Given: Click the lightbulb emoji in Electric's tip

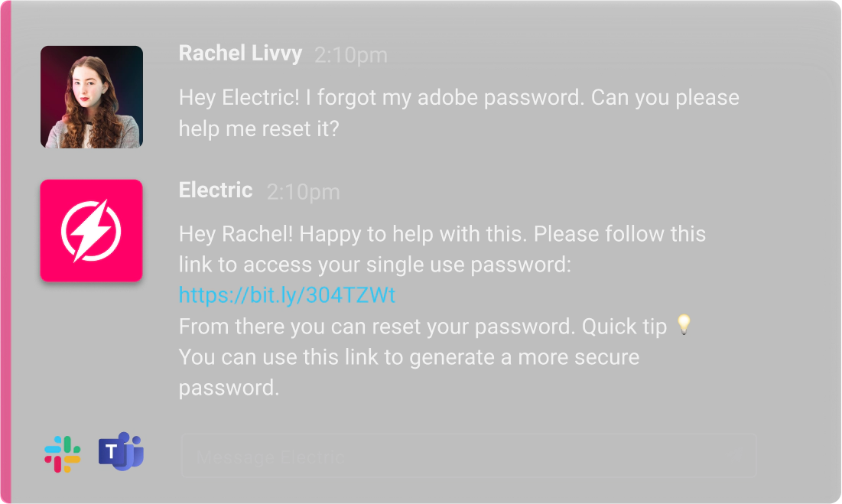Looking at the screenshot, I should point(683,324).
